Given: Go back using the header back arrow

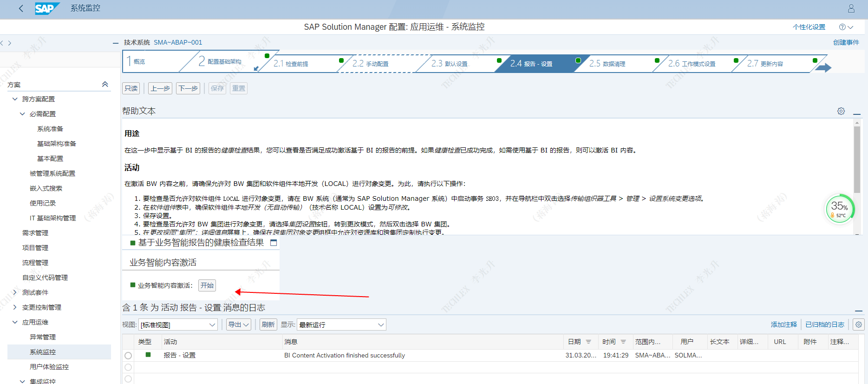Looking at the screenshot, I should click(21, 8).
